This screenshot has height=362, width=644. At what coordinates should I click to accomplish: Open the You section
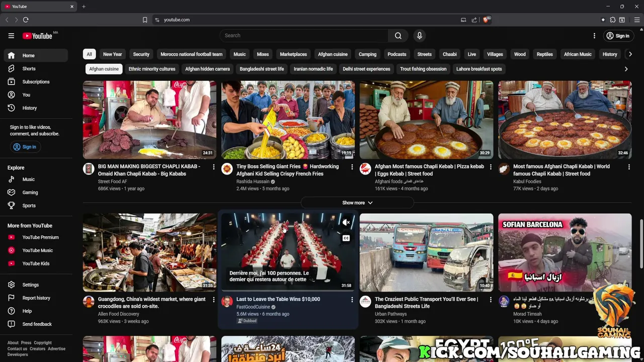pos(36,95)
